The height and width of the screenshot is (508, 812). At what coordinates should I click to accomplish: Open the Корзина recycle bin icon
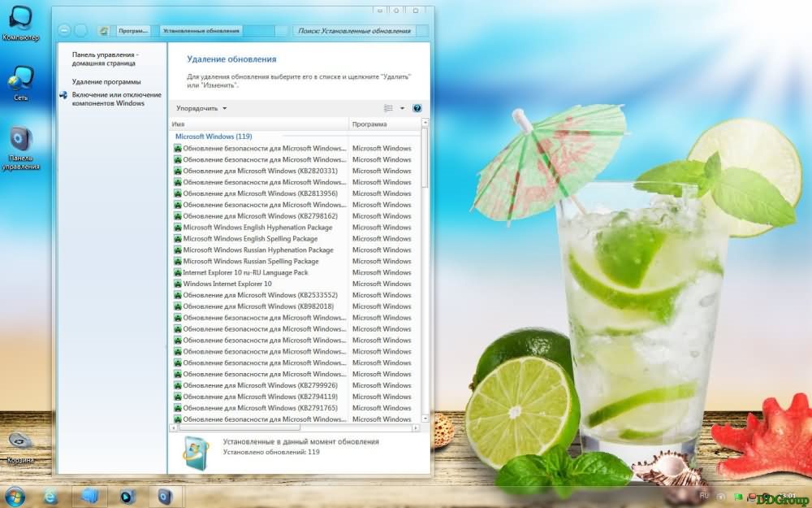tap(21, 445)
